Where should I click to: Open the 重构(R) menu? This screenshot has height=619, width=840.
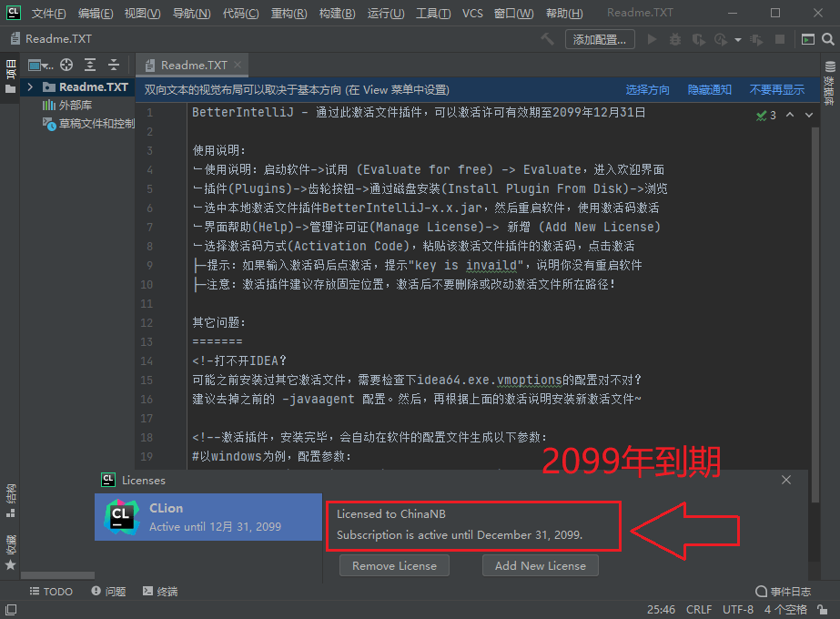(x=288, y=13)
